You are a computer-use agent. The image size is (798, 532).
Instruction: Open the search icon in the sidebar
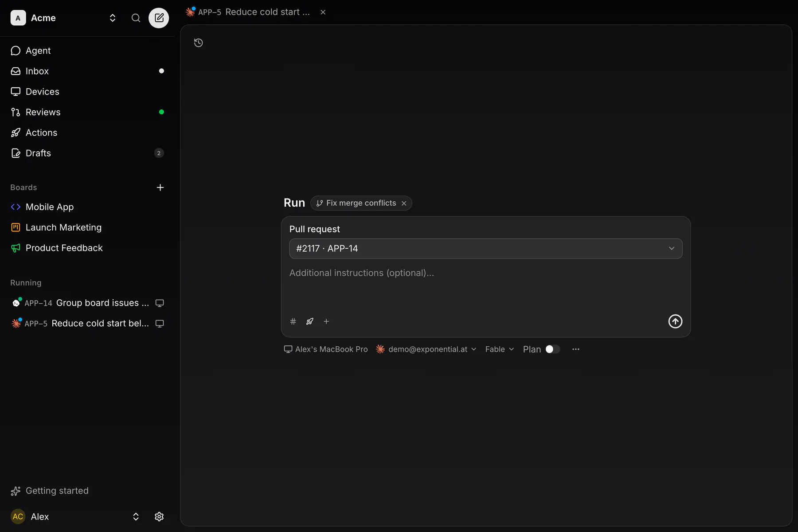click(x=136, y=18)
